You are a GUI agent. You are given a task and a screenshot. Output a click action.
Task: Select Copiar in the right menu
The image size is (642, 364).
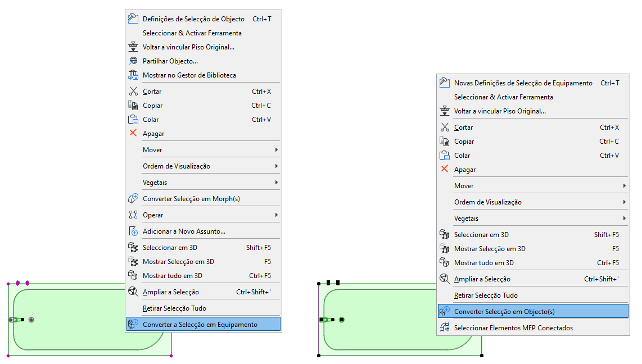[533, 141]
